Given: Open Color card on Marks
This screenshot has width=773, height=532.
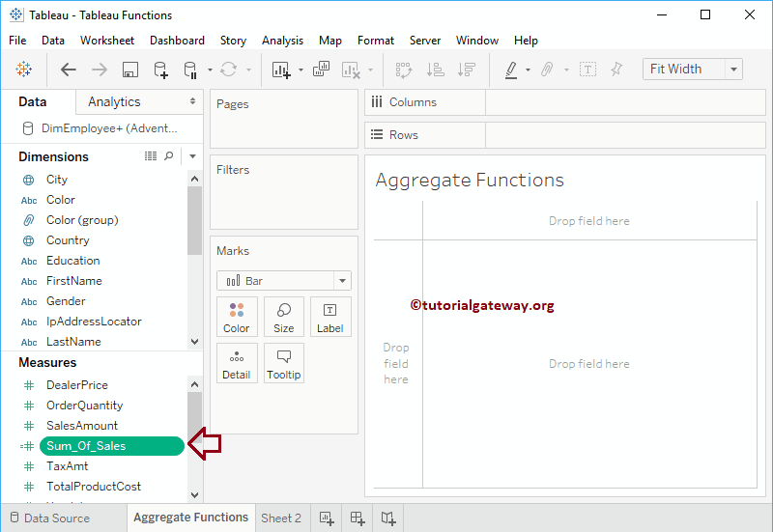Looking at the screenshot, I should coord(237,318).
